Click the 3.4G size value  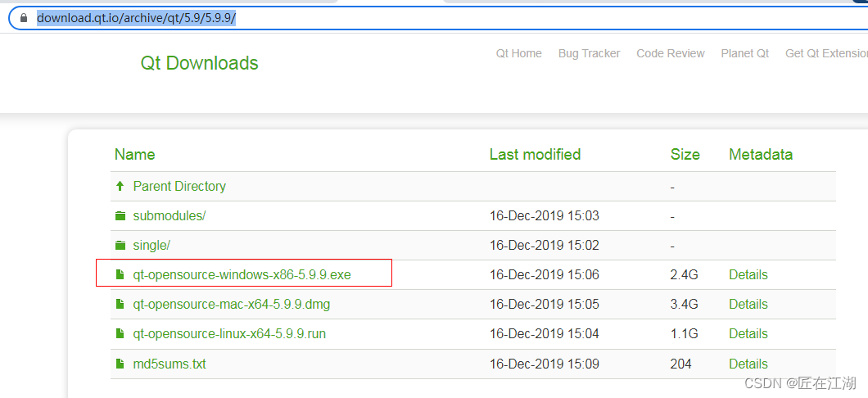(x=684, y=304)
